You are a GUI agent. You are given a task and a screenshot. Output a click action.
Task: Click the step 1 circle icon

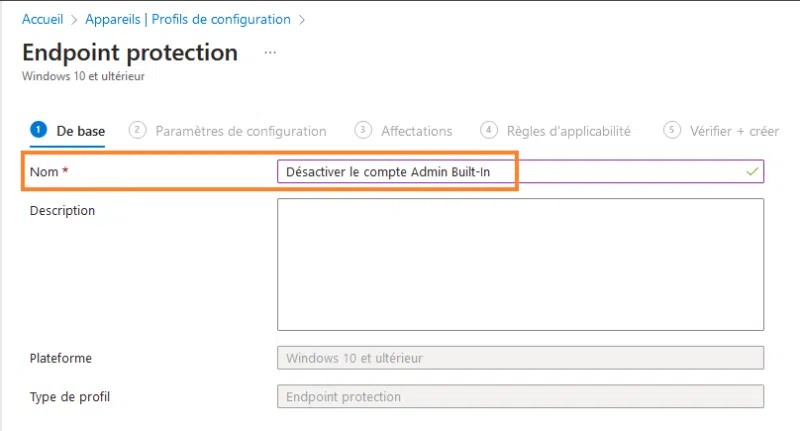39,130
